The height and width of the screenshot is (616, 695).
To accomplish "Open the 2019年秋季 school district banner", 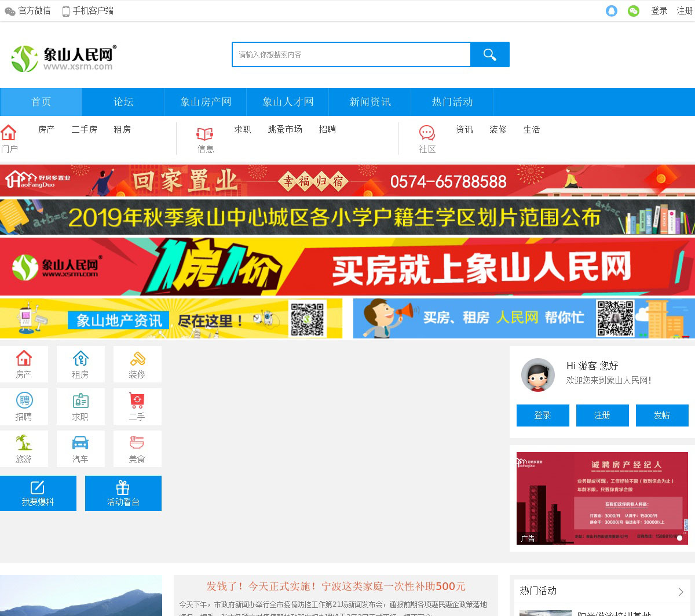I will click(348, 217).
